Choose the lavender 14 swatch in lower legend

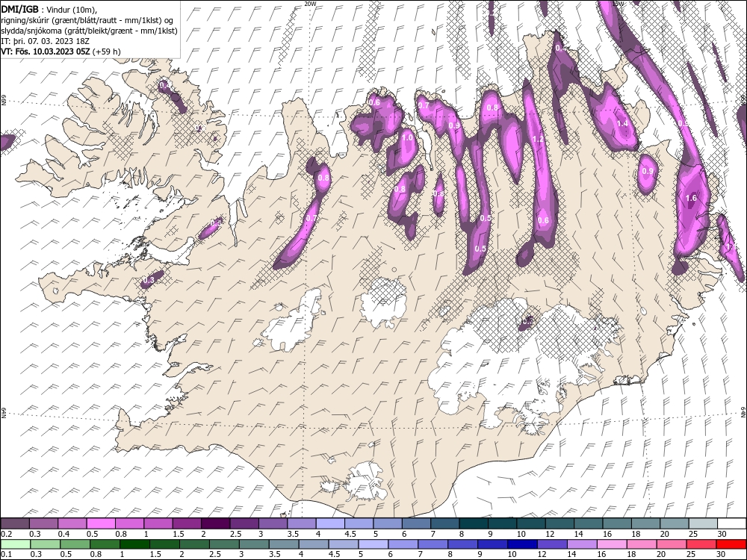click(582, 544)
